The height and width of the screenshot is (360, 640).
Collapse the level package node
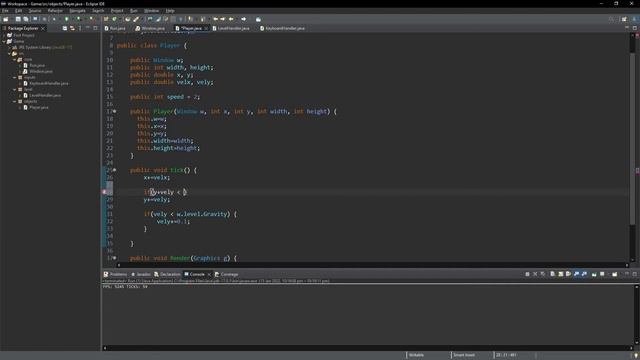pyautogui.click(x=14, y=89)
